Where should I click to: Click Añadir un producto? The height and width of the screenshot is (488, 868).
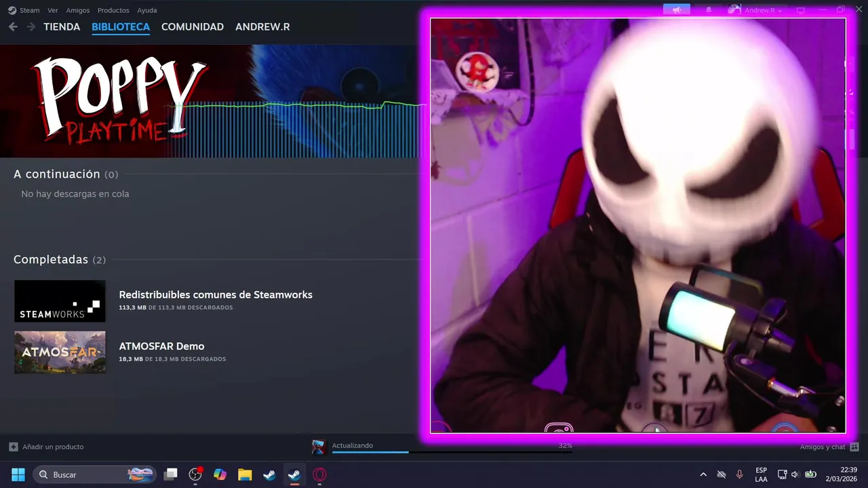coord(53,447)
